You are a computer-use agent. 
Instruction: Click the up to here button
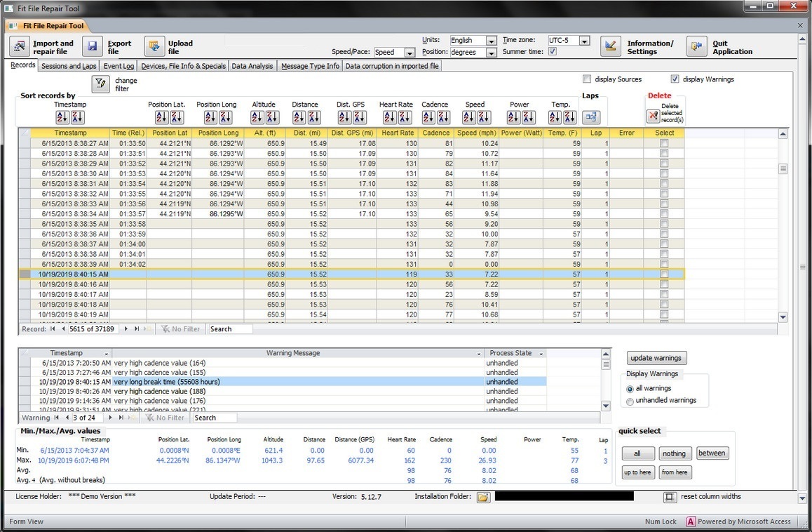(x=637, y=472)
